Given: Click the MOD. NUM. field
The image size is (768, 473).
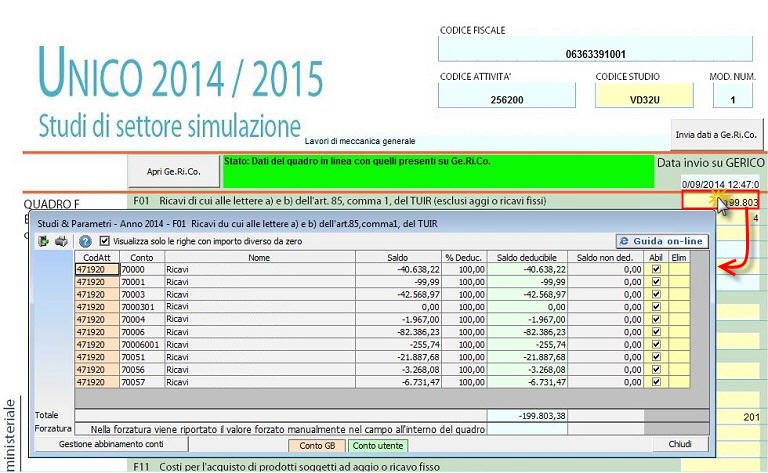Looking at the screenshot, I should [732, 95].
